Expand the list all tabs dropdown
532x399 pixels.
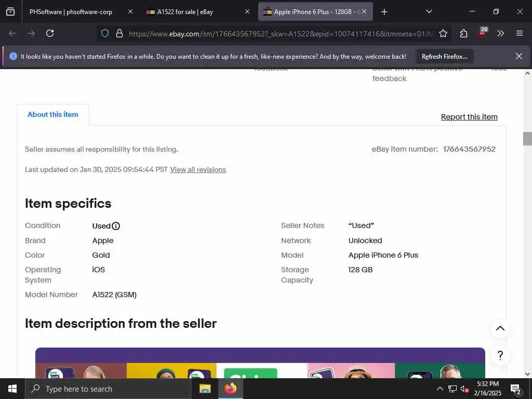[429, 12]
